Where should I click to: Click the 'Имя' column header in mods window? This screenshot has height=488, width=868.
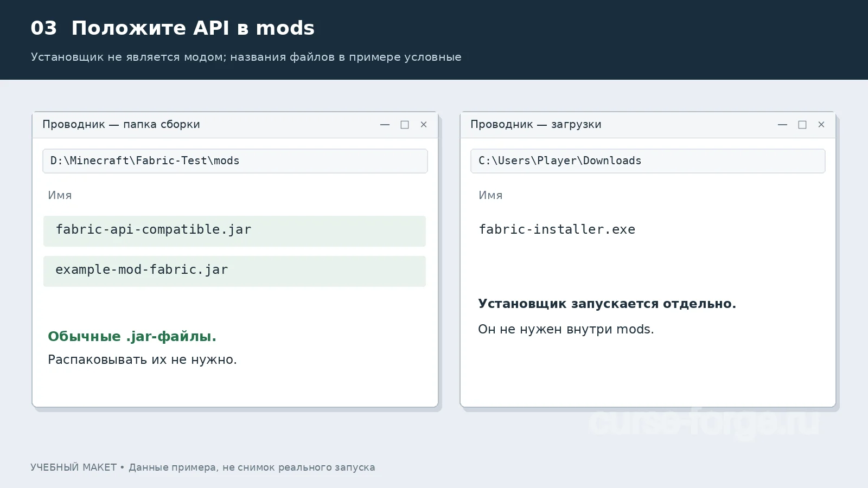point(60,195)
